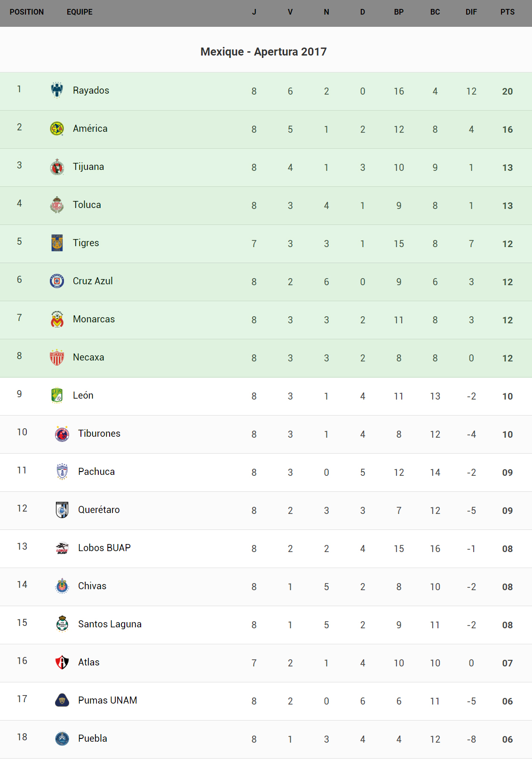This screenshot has height=761, width=532.
Task: Click the Querétaro team name
Action: 99,510
